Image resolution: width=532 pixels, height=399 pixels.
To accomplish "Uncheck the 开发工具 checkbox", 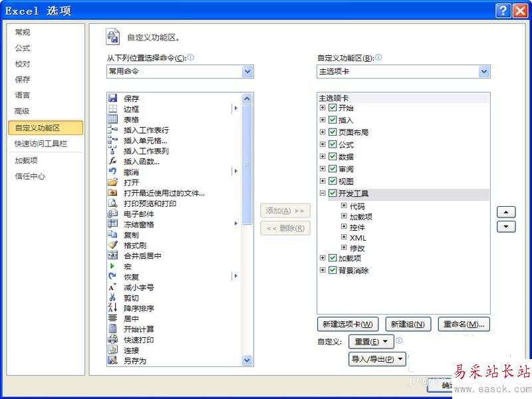I will point(333,194).
